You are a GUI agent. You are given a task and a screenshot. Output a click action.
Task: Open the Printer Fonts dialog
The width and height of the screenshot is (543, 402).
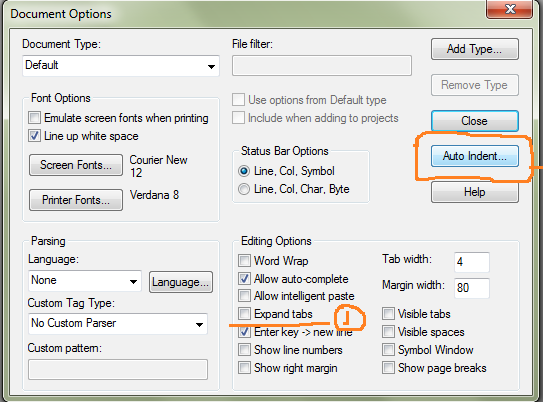point(76,200)
